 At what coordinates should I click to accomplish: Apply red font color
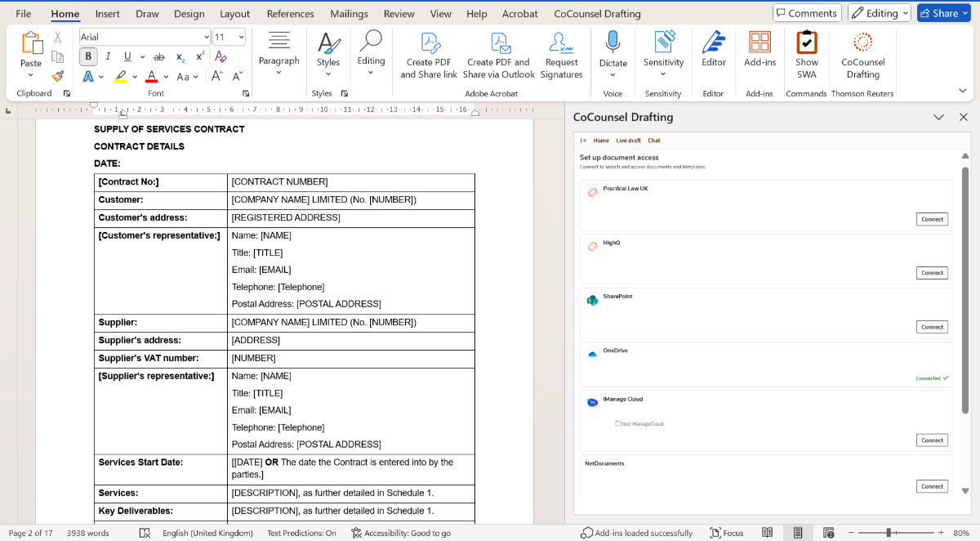(151, 76)
